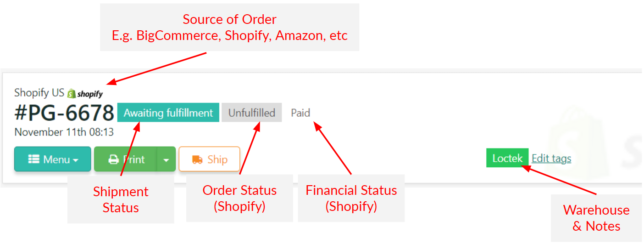Click the Shipment Status annotation label
Viewport: 644px width, 244px height.
pos(121,199)
